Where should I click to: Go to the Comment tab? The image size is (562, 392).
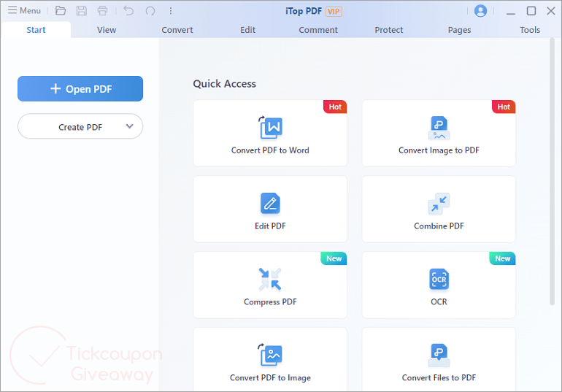(318, 30)
